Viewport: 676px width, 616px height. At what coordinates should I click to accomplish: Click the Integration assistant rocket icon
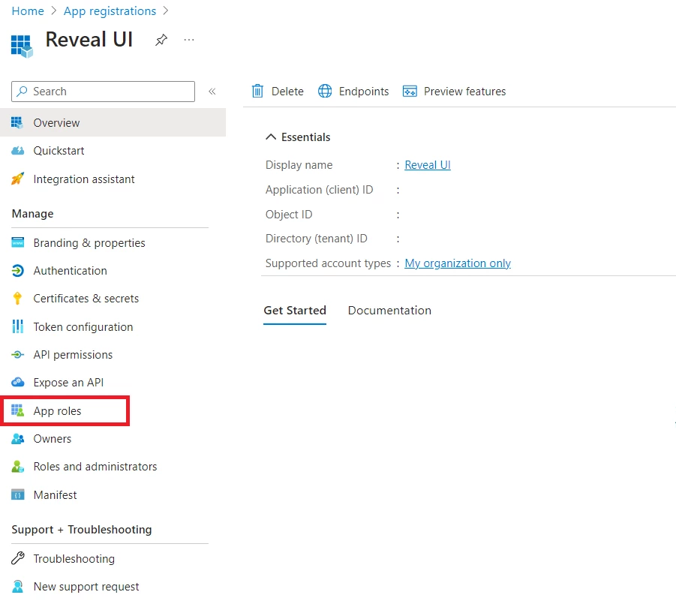(17, 179)
